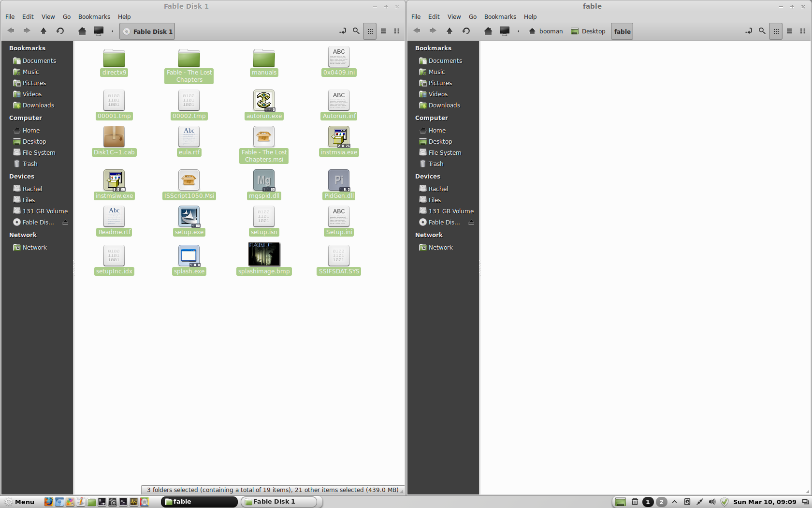Switch fable window to compact view
Viewport: 812px width, 508px height.
pos(803,31)
